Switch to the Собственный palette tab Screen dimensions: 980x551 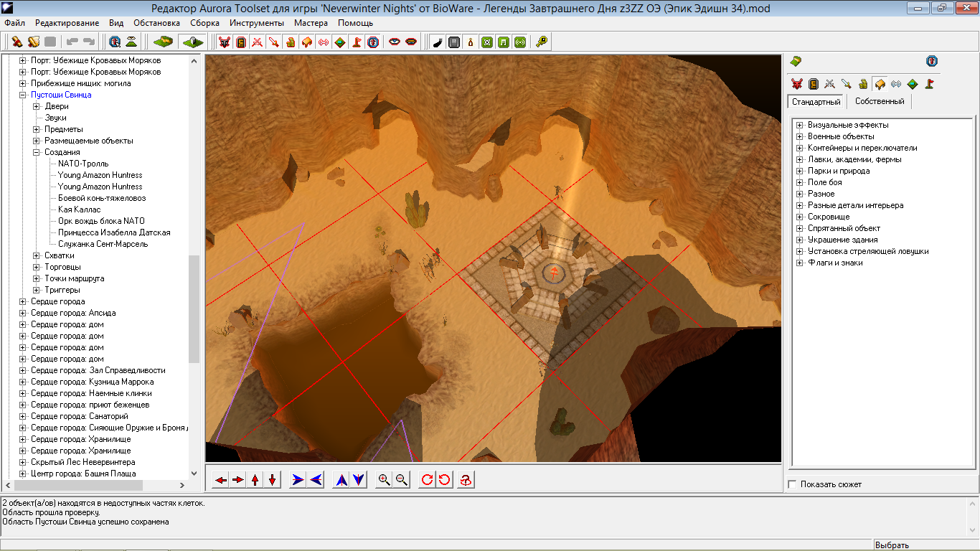[x=880, y=101]
